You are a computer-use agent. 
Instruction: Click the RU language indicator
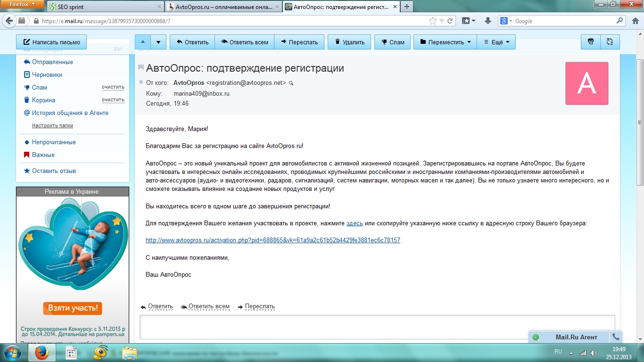click(558, 352)
